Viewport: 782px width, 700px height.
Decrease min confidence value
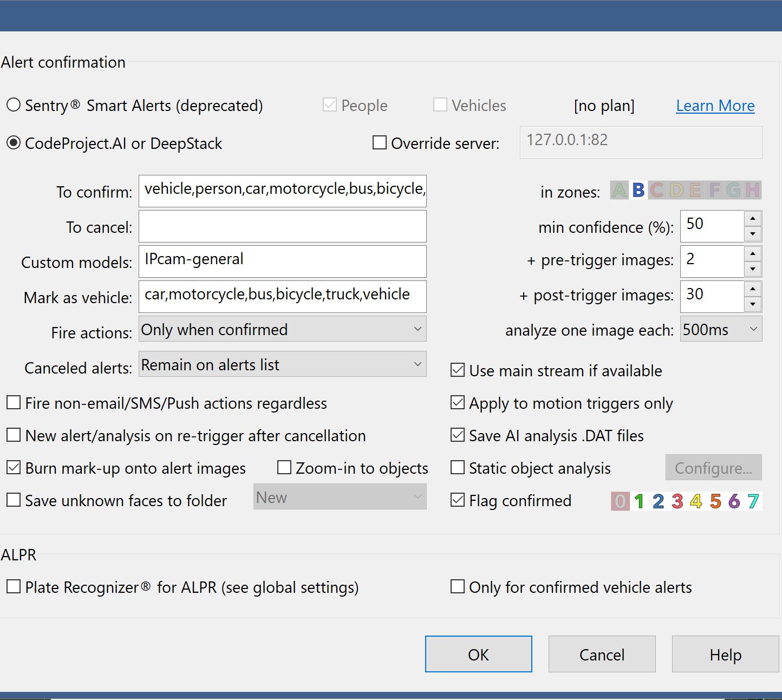click(753, 234)
